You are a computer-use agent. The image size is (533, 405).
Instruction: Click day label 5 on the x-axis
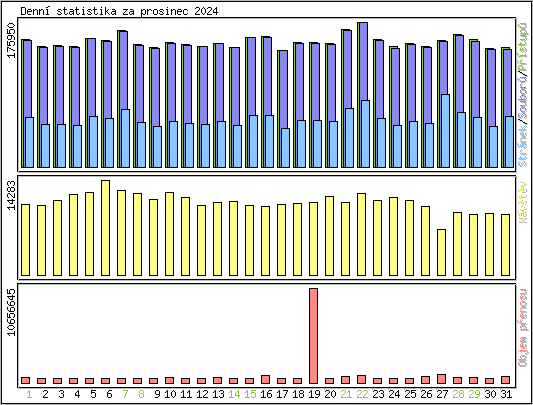[93, 394]
